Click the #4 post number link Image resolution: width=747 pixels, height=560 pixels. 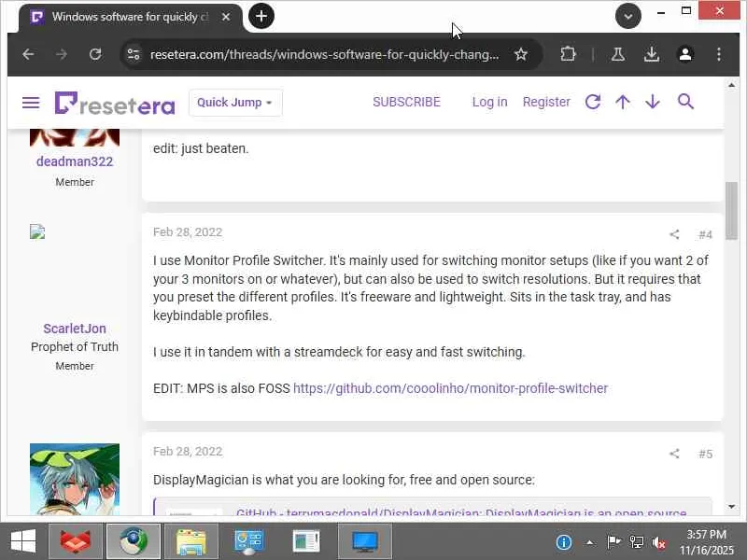pyautogui.click(x=705, y=234)
